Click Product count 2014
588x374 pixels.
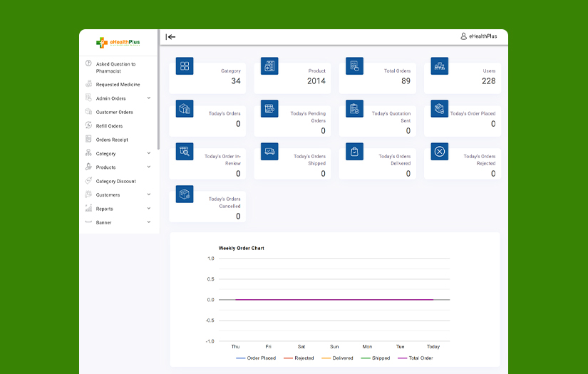tap(316, 81)
